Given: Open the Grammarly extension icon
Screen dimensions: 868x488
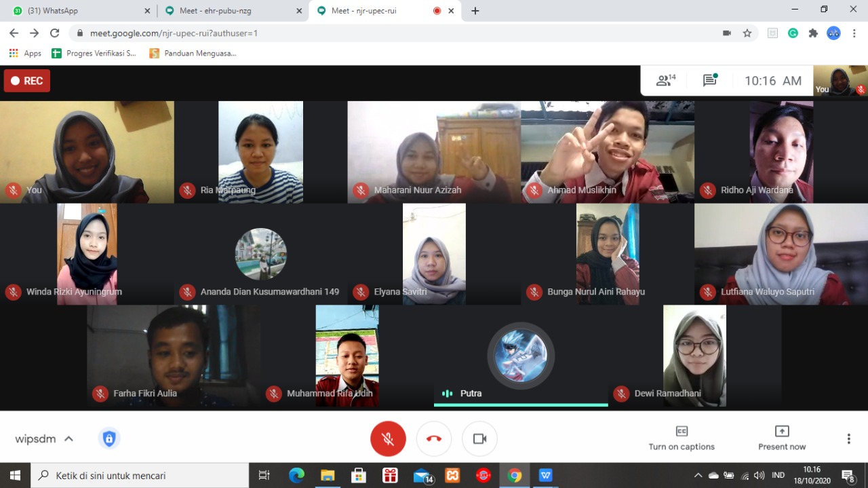Looking at the screenshot, I should coord(793,33).
